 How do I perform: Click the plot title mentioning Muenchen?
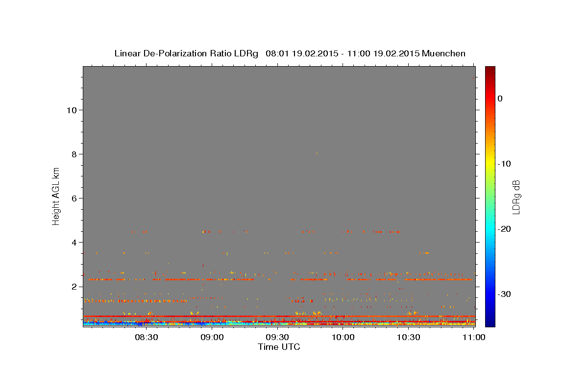coord(290,53)
